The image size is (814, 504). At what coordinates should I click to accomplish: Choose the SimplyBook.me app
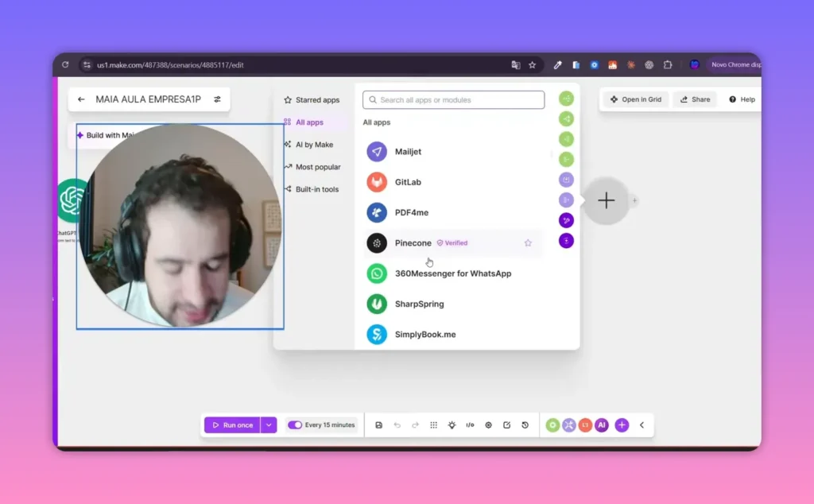[x=453, y=334]
